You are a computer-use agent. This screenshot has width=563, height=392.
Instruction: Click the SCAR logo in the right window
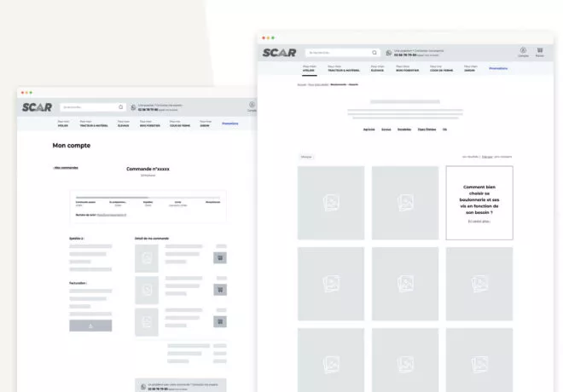click(280, 53)
